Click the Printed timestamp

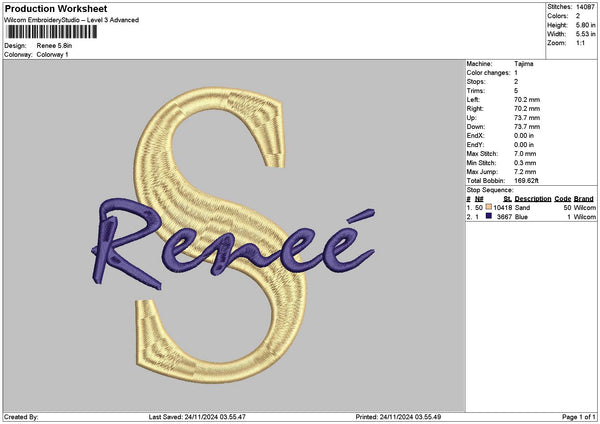point(398,417)
